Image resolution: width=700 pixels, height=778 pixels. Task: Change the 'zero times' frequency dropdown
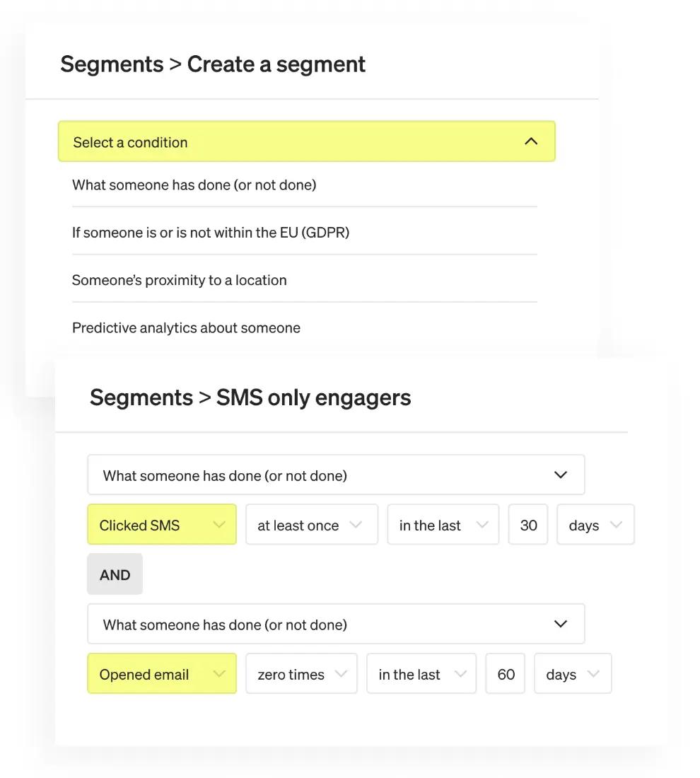pos(301,674)
